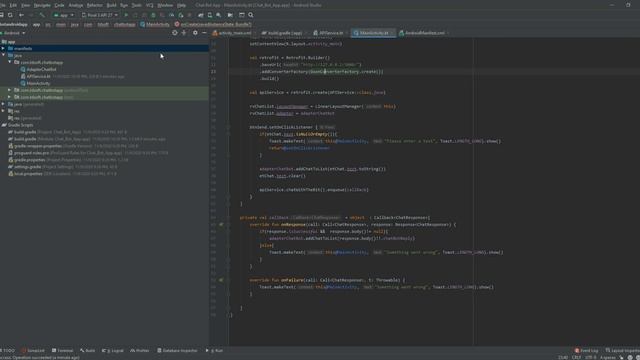The height and width of the screenshot is (360, 640).
Task: Open the Build tool window
Action: [87, 350]
